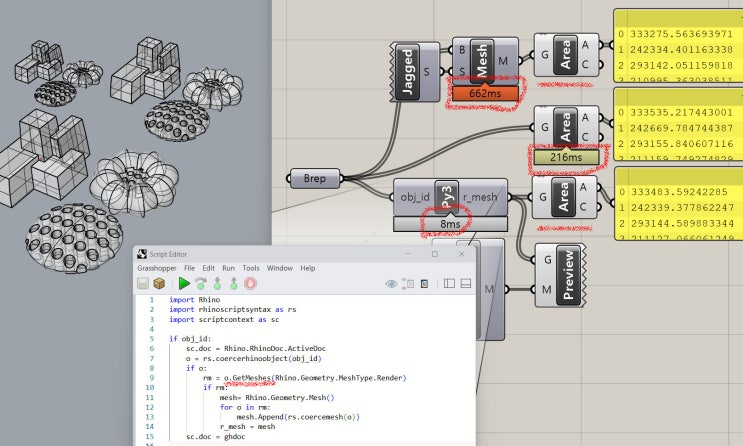
Task: Select the Brep parameter component
Action: tap(315, 178)
